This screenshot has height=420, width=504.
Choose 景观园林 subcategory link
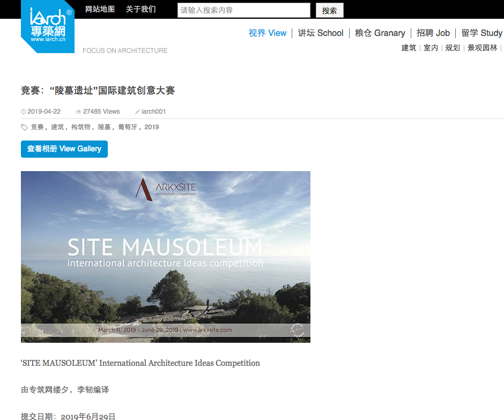(482, 48)
